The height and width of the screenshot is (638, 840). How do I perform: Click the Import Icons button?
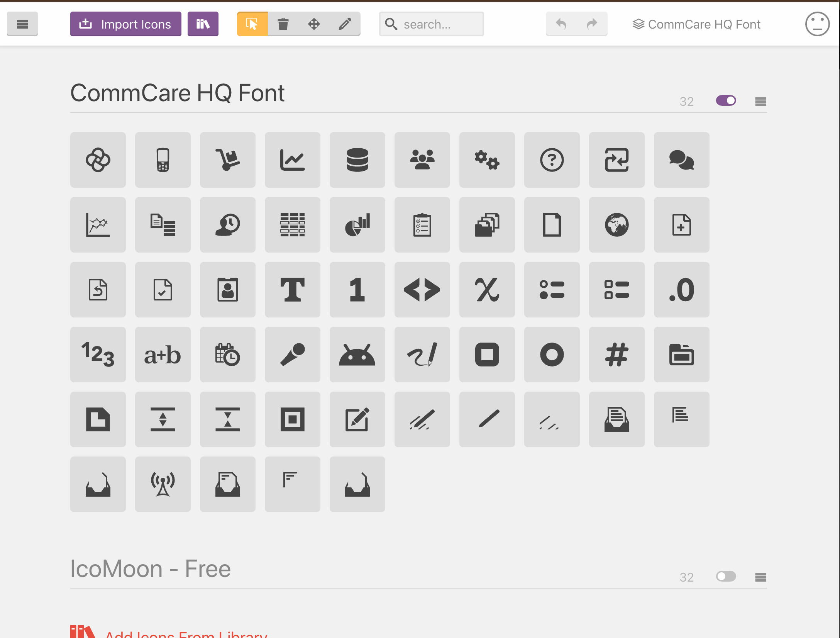pos(125,24)
